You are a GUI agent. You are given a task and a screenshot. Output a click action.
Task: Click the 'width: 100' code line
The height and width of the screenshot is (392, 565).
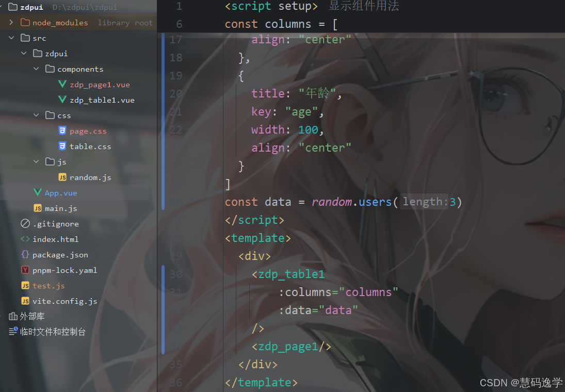[x=287, y=129]
